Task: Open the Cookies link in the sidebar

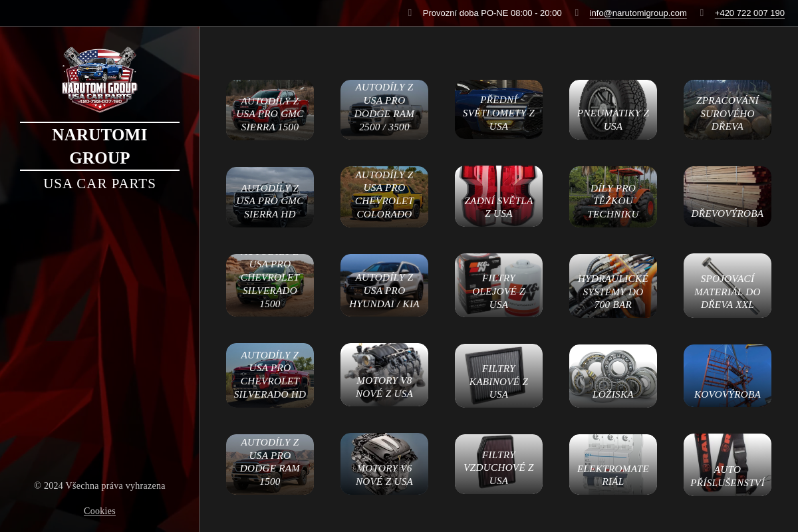Action: coord(100,511)
